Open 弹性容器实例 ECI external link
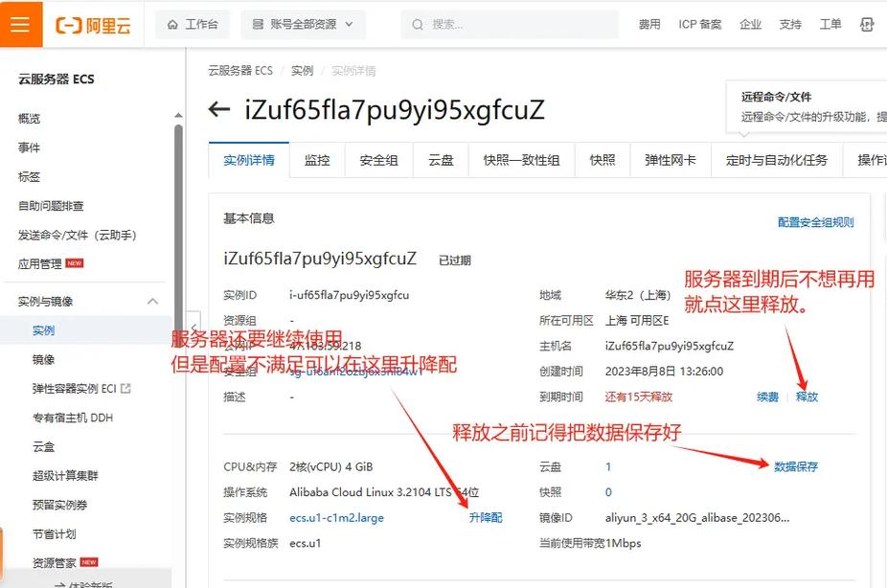This screenshot has height=588, width=887. [80, 389]
